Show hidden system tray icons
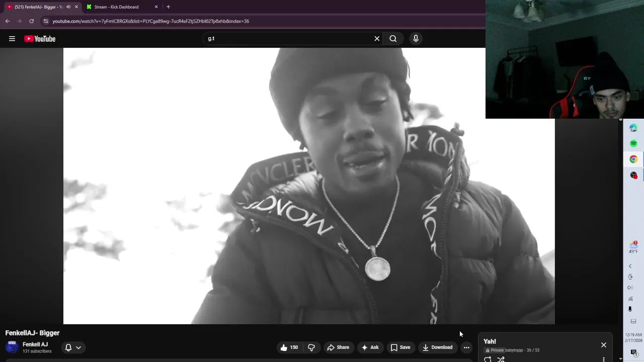Image resolution: width=644 pixels, height=362 pixels. pos(630,266)
